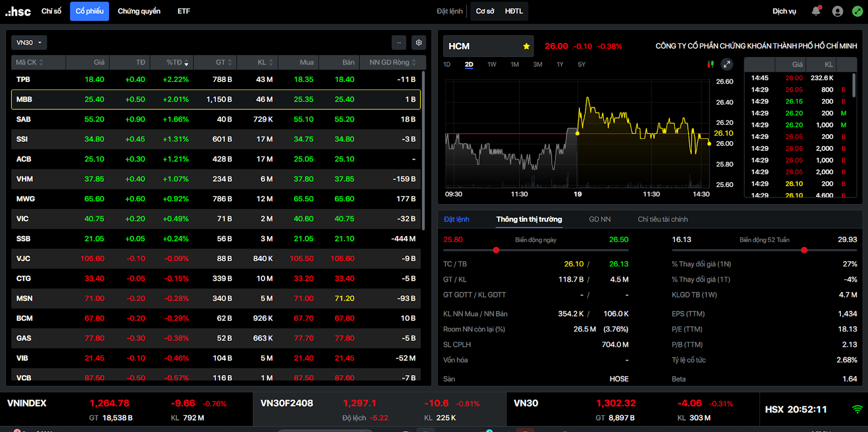Click Đặt lệnh in top bar
Screen dimensions: 868x432
click(450, 11)
